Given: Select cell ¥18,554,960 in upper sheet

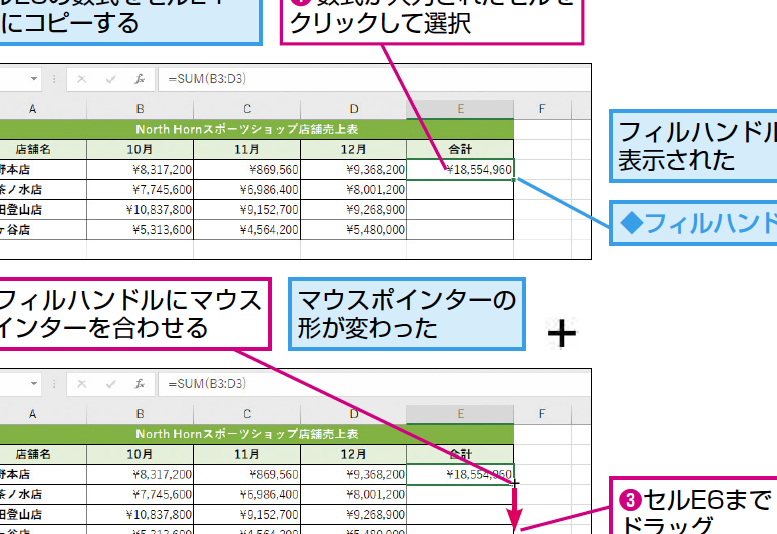Looking at the screenshot, I should [460, 169].
